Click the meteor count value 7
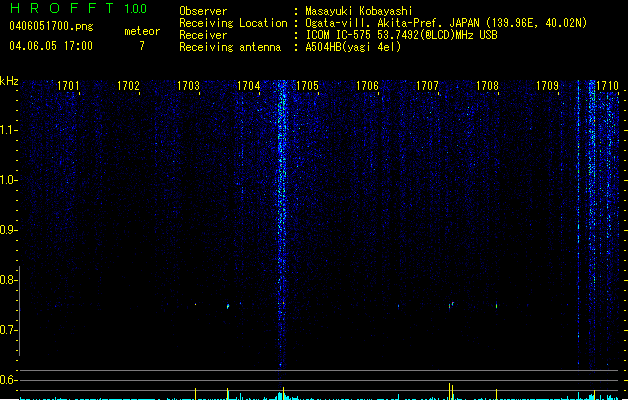 [x=142, y=46]
